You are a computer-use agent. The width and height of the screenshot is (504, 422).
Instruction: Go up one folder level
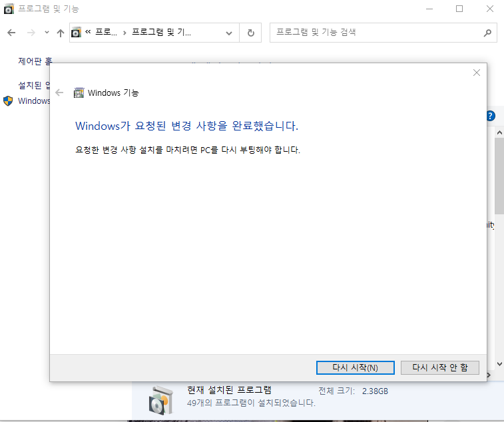point(61,33)
